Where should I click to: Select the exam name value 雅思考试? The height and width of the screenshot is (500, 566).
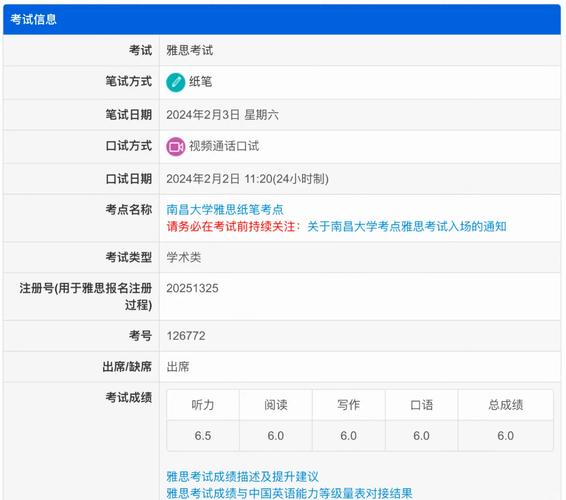190,51
